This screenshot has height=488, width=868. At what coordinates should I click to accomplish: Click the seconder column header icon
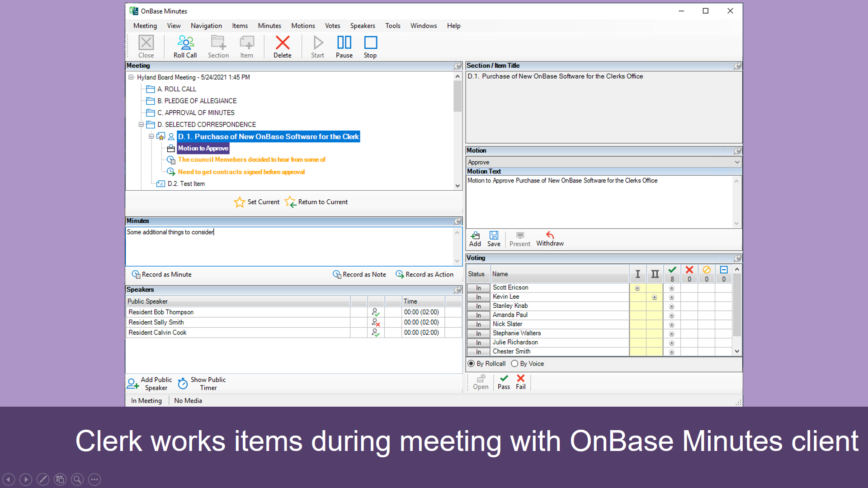coord(655,274)
